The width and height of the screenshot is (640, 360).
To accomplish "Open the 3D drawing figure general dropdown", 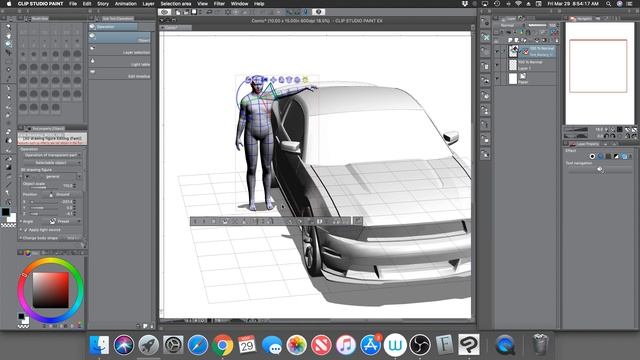I will (x=53, y=176).
